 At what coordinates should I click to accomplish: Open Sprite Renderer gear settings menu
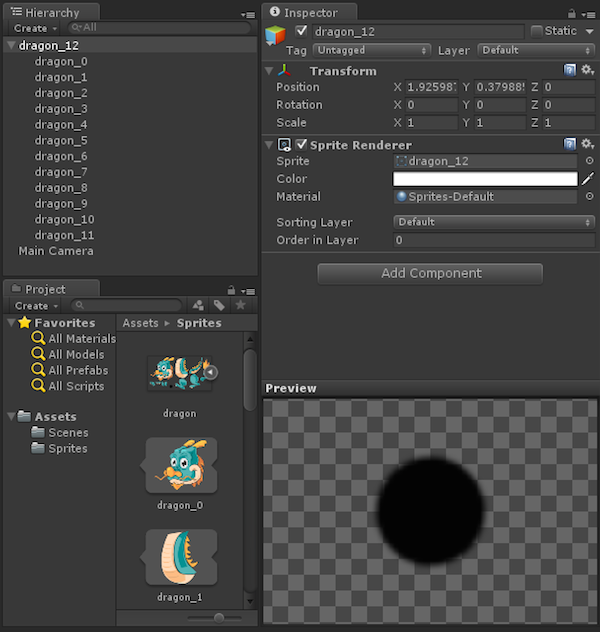point(587,144)
